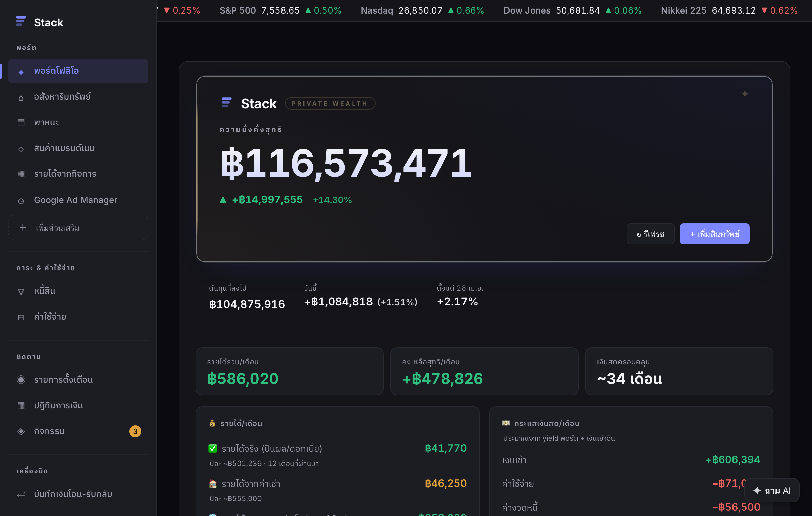Image resolution: width=812 pixels, height=516 pixels.
Task: Click ถาม AI assistant button
Action: 772,490
